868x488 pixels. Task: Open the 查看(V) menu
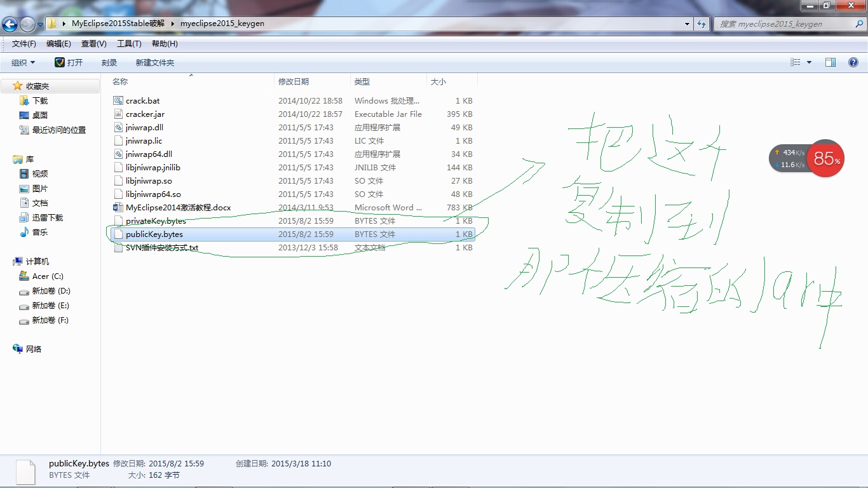[x=94, y=44]
